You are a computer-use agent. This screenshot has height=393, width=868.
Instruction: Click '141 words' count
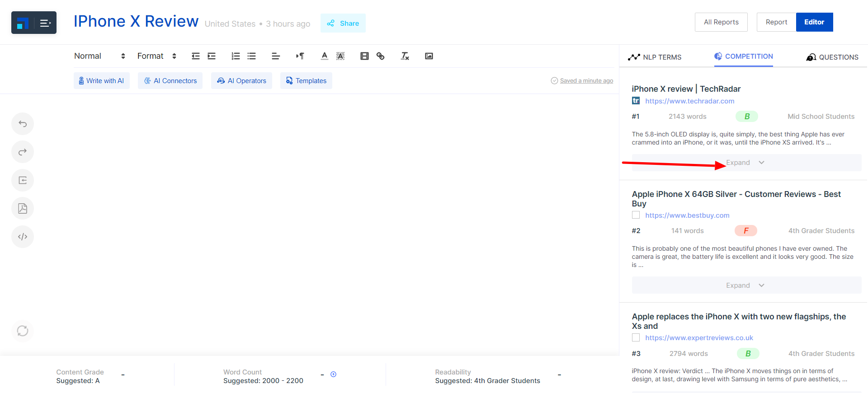pyautogui.click(x=688, y=231)
